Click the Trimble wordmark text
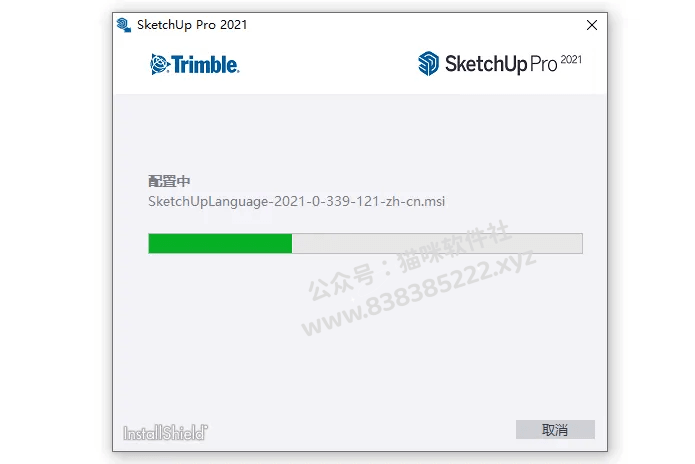Viewport: 695px width, 464px height. tap(206, 65)
